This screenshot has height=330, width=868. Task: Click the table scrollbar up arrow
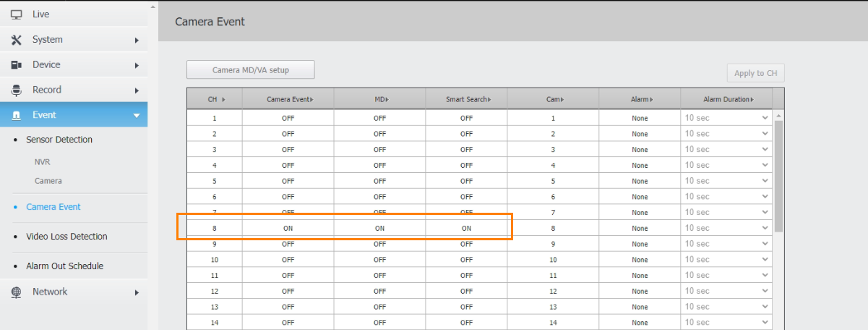[x=778, y=116]
